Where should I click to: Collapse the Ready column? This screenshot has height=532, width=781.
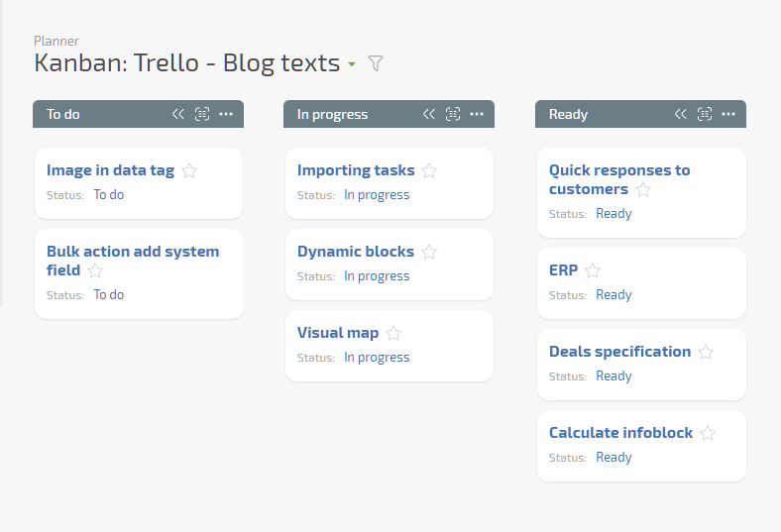coord(680,114)
